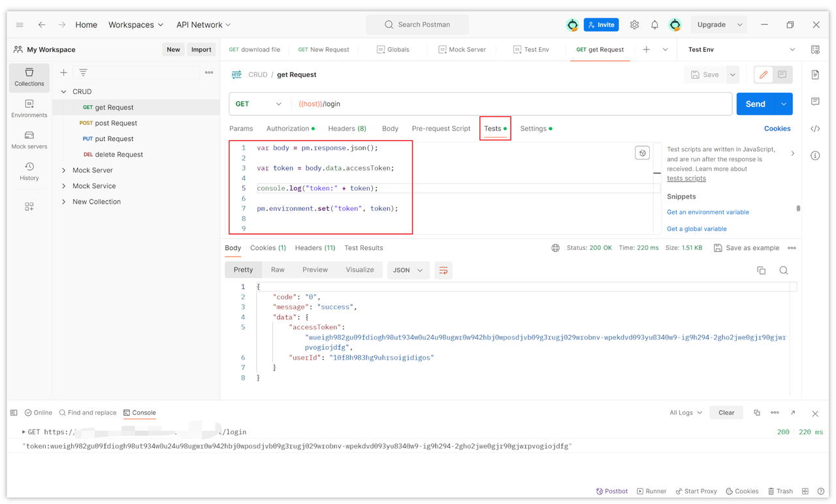
Task: Toggle the sidebar visibility icon in footer
Action: click(x=14, y=413)
